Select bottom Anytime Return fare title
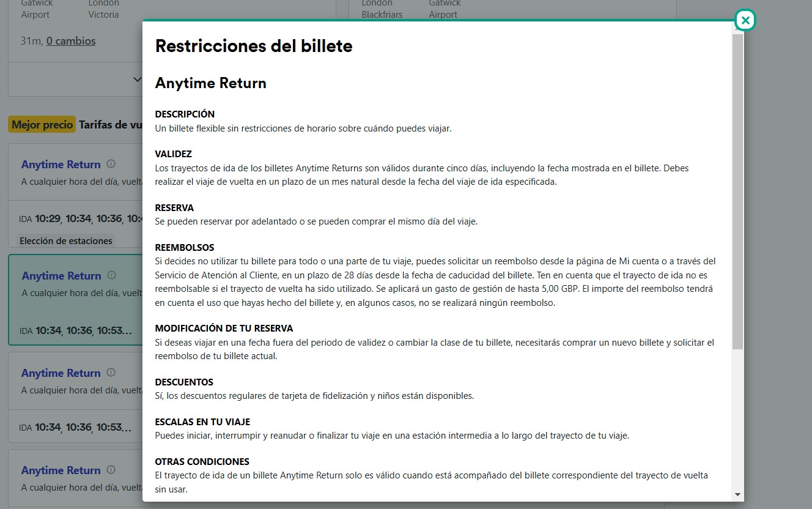Image resolution: width=812 pixels, height=509 pixels. pyautogui.click(x=61, y=470)
